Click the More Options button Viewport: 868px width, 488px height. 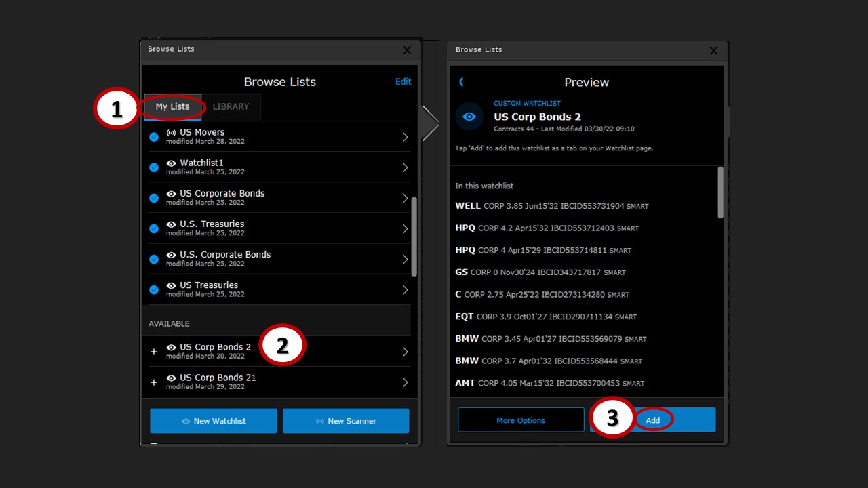point(521,420)
